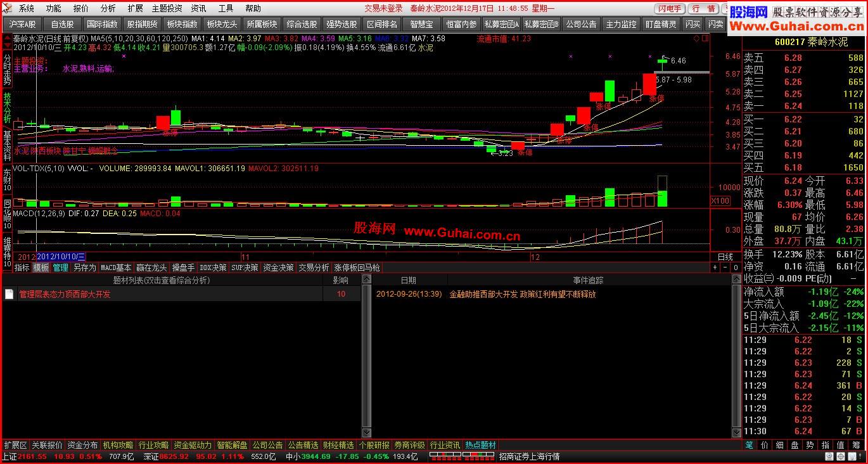Click the 日线 period label
The image size is (868, 464).
point(725,257)
